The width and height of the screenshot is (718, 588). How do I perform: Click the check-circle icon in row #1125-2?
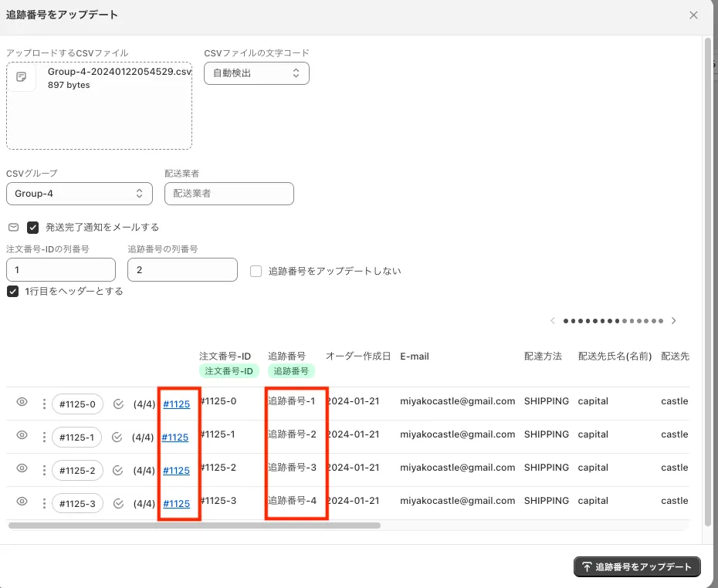pyautogui.click(x=117, y=471)
